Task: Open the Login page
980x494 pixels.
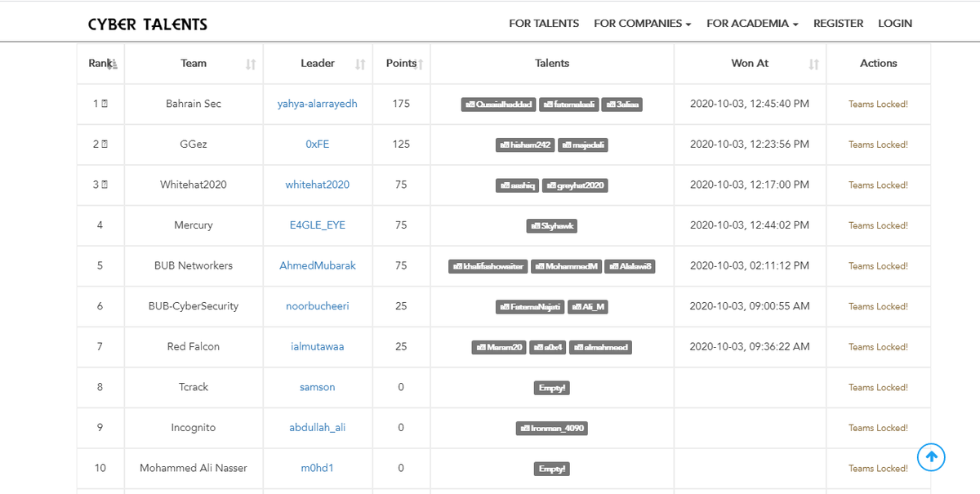Action: pos(895,24)
